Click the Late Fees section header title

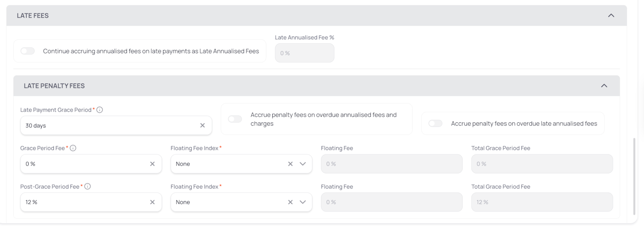33,16
